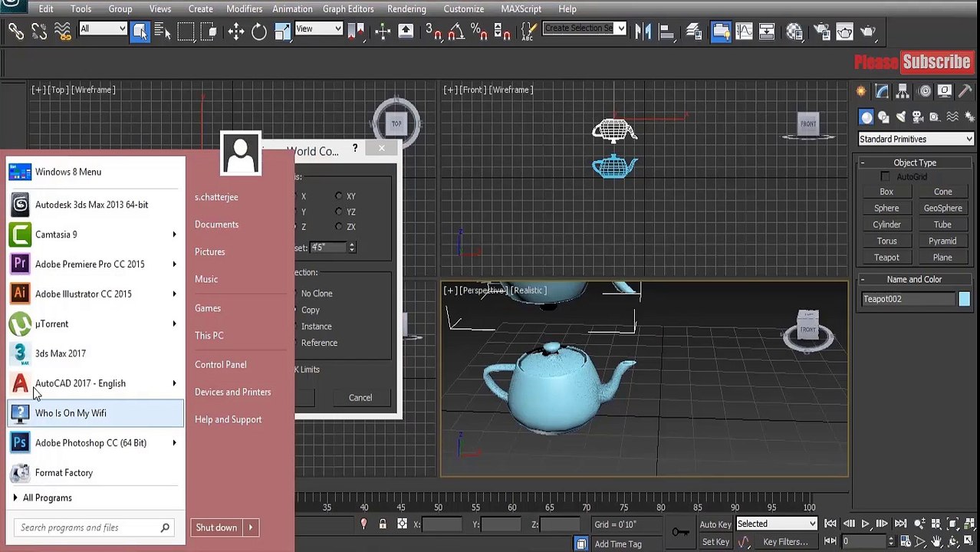This screenshot has width=980, height=552.
Task: Switch to Motion command panel tab
Action: click(x=924, y=91)
